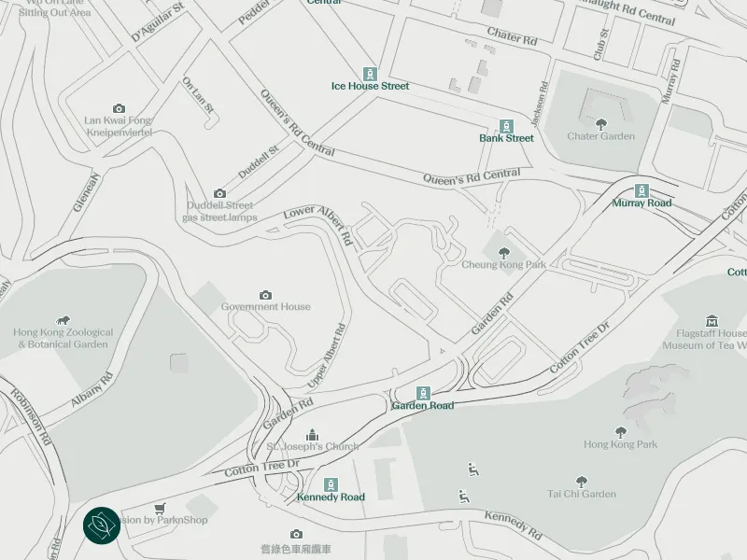This screenshot has width=747, height=560.
Task: Select the Flagstaff House museum icon
Action: click(x=712, y=320)
